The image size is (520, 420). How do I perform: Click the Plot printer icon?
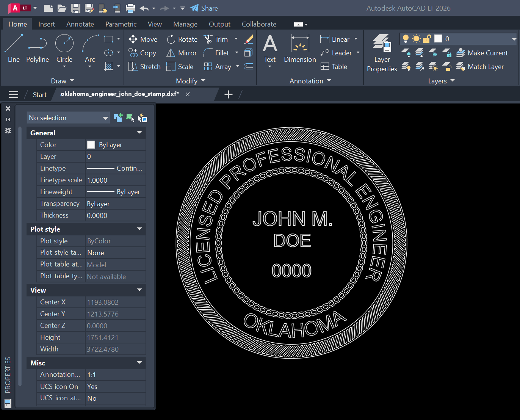pos(130,8)
